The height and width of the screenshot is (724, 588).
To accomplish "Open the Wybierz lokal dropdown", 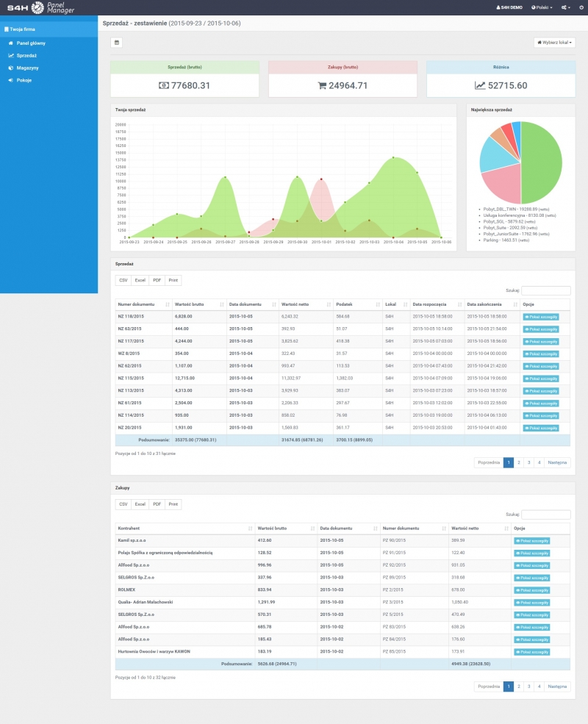I will 554,43.
